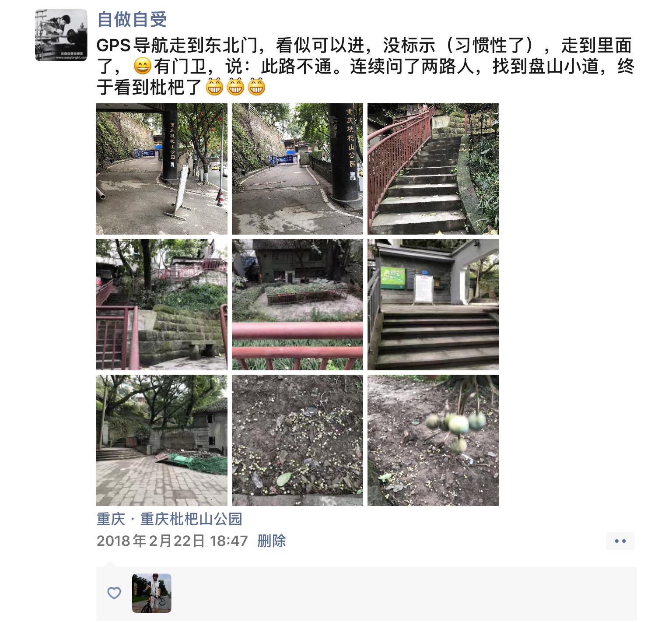The height and width of the screenshot is (622, 672).
Task: Open photo of garden behind red railing
Action: click(297, 305)
